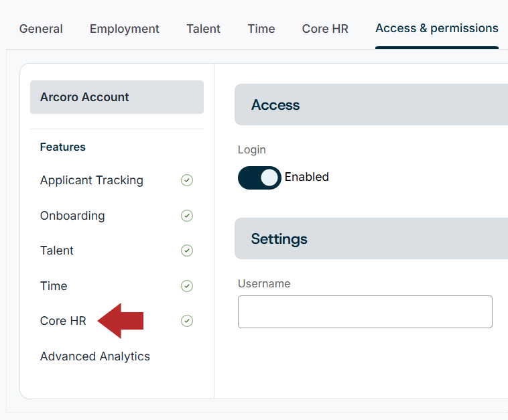Image resolution: width=508 pixels, height=420 pixels.
Task: Click check icon beside Applicant Tracking
Action: (x=187, y=180)
